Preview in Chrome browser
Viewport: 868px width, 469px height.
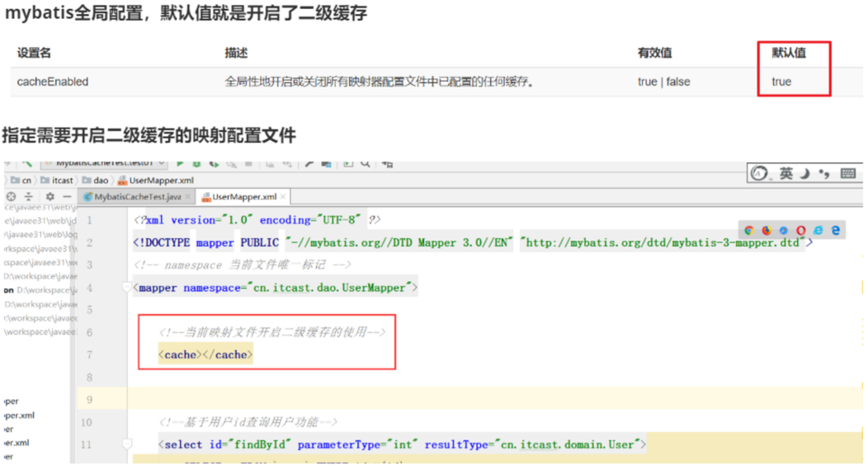[x=749, y=230]
